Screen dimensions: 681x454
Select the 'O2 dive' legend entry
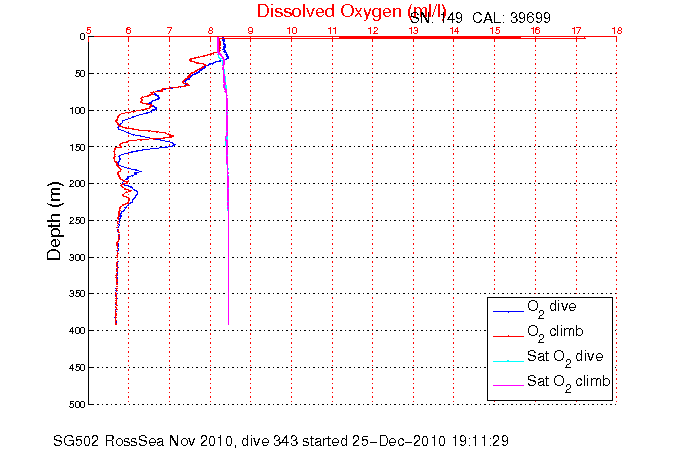[x=552, y=308]
